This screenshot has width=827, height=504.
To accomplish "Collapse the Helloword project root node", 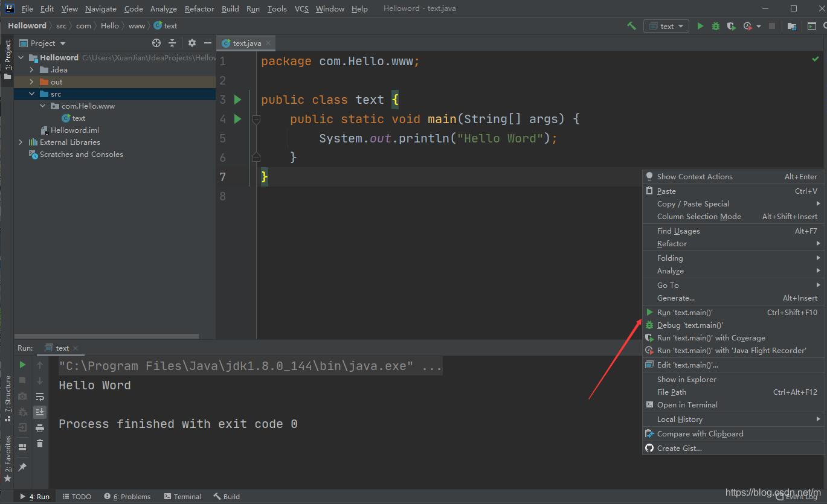I will pos(21,57).
